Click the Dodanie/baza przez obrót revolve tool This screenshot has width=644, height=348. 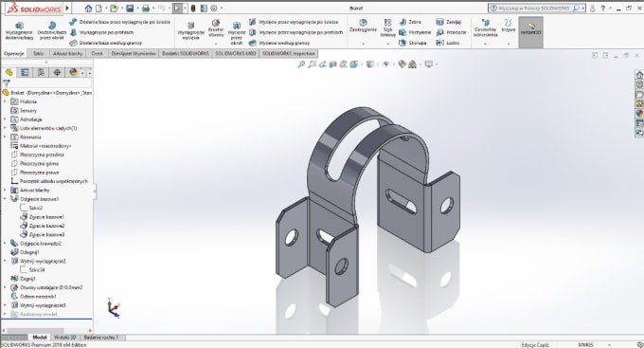(x=52, y=30)
